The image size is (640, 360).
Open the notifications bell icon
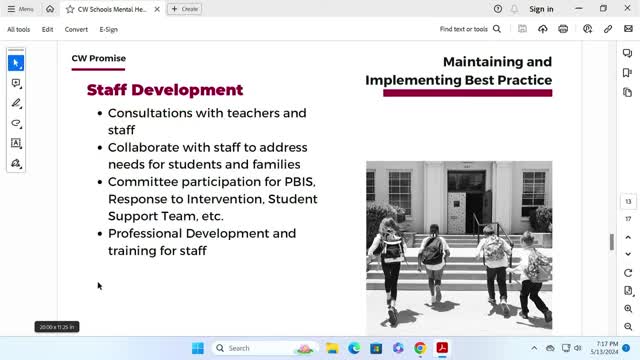514,9
